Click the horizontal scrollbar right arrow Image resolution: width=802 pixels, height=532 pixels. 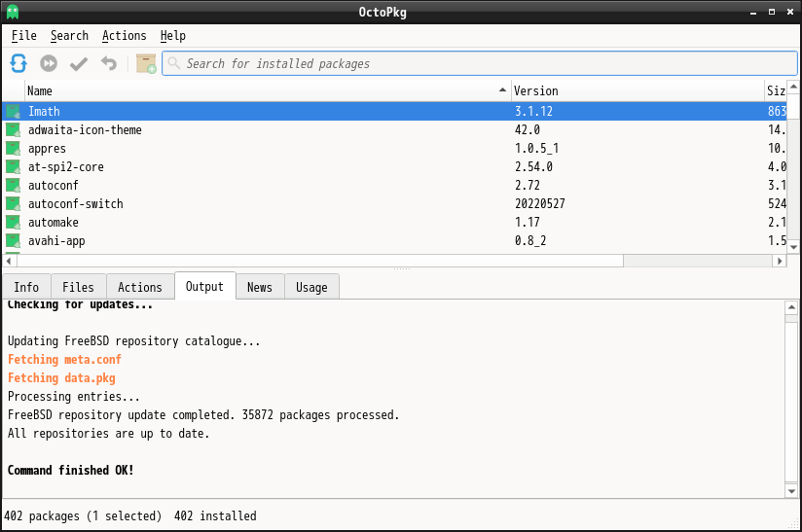(x=780, y=262)
